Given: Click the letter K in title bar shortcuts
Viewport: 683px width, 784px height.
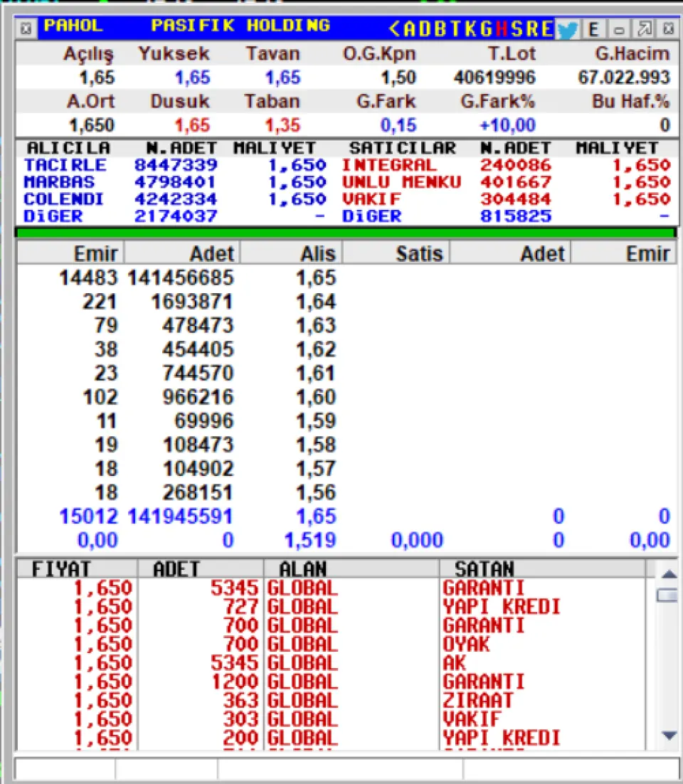Looking at the screenshot, I should tap(470, 28).
